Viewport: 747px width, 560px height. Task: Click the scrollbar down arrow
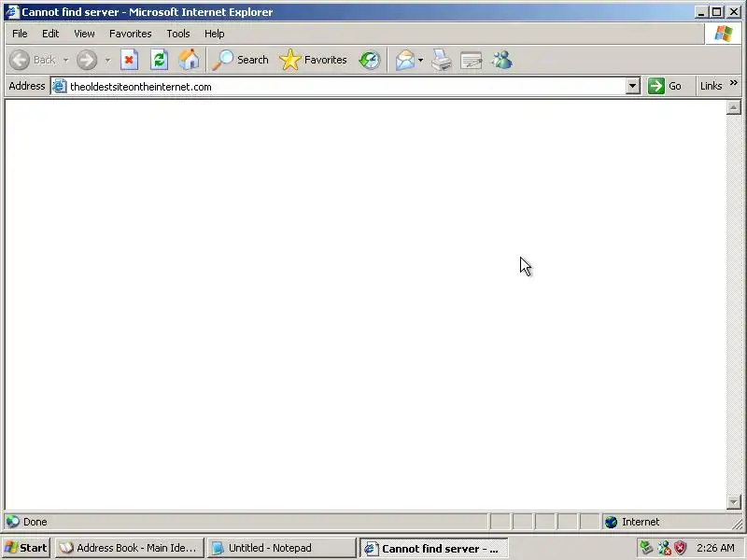pyautogui.click(x=734, y=501)
